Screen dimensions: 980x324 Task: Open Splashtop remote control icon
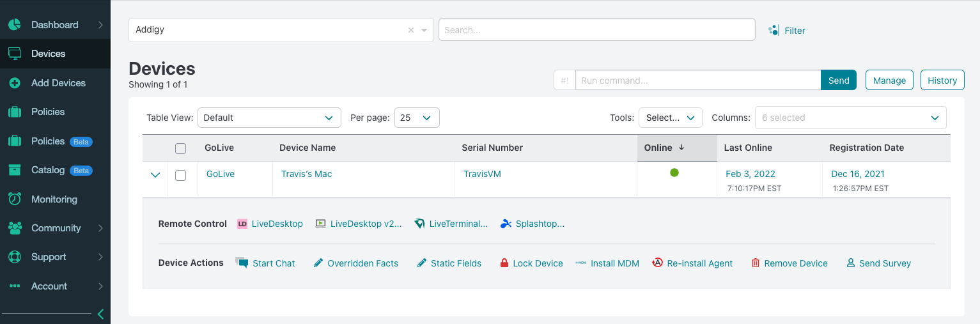[506, 224]
